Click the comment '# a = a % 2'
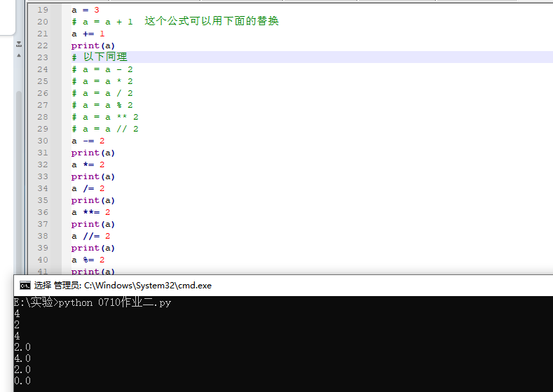Screen dimensions: 553x392 click(102, 105)
